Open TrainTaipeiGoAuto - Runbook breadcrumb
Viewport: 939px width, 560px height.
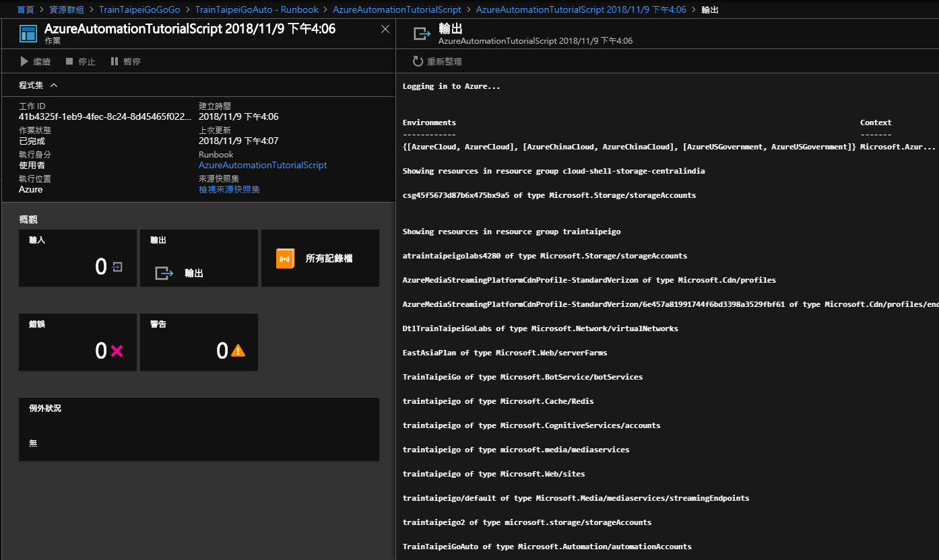pos(257,9)
